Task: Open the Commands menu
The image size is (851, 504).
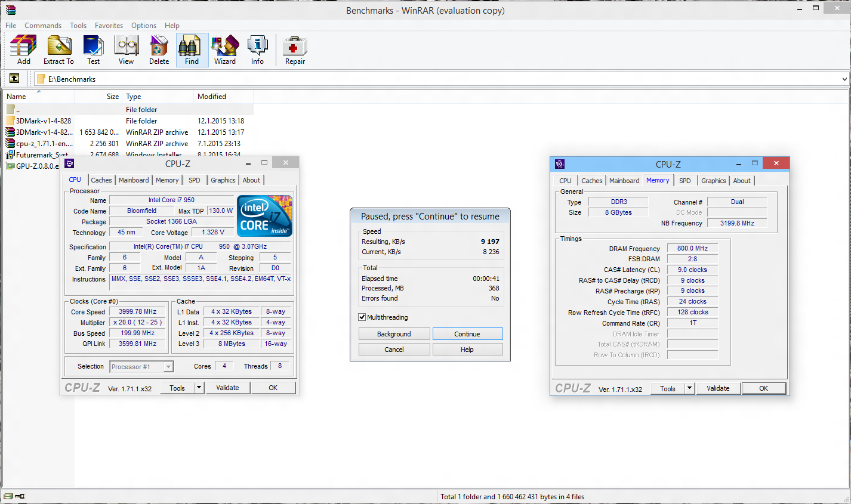Action: (43, 26)
